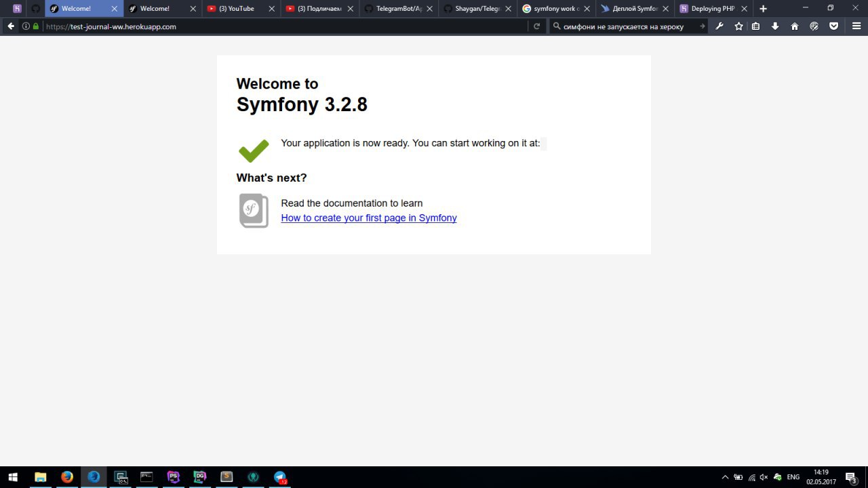This screenshot has width=868, height=488.
Task: Save page to Pocket
Action: [x=834, y=26]
